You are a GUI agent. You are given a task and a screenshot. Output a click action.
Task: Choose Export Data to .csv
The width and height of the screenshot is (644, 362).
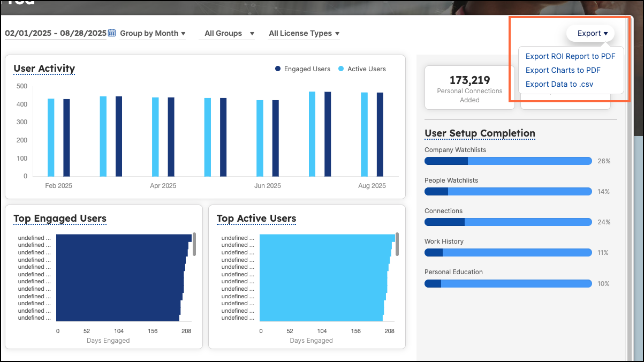559,84
